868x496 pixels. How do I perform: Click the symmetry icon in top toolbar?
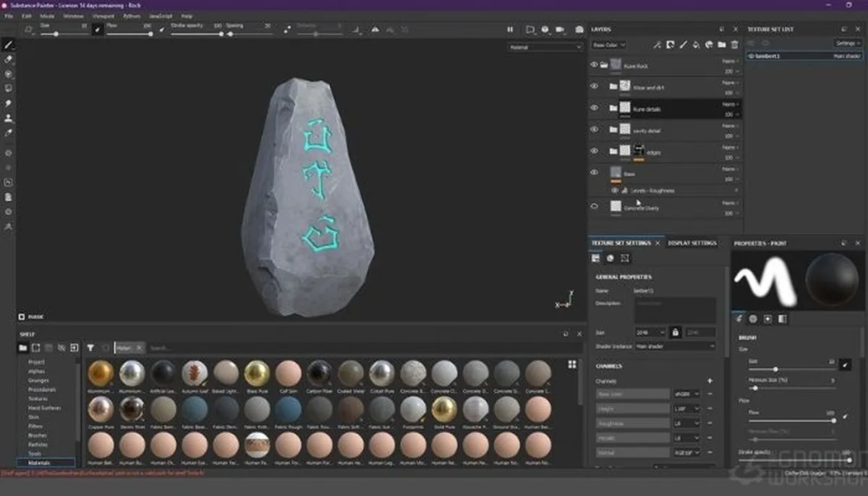click(375, 30)
